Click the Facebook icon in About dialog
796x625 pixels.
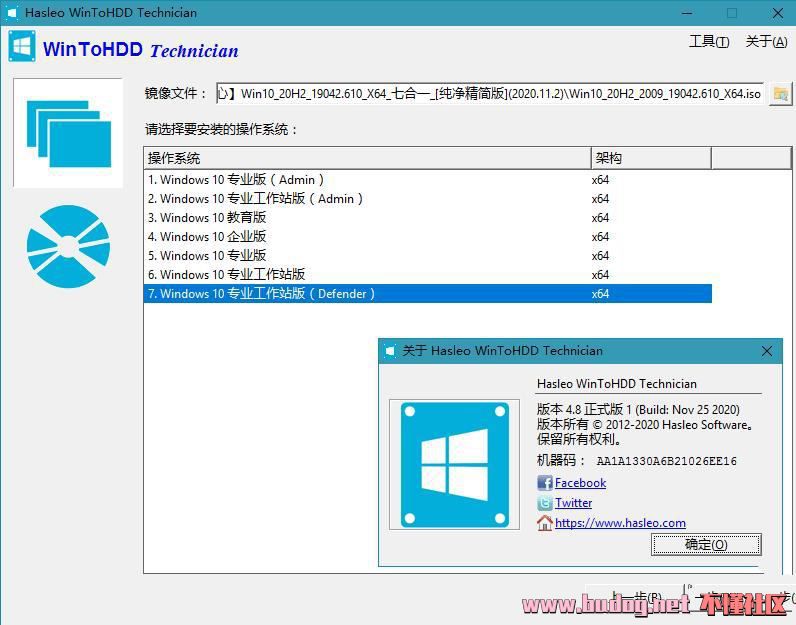[545, 483]
